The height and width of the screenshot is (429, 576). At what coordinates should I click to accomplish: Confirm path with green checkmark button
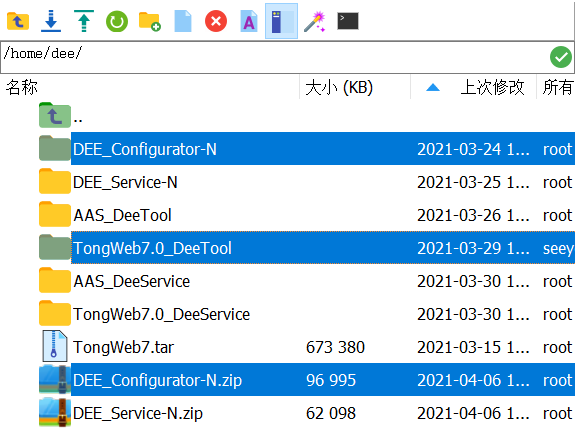pos(561,57)
